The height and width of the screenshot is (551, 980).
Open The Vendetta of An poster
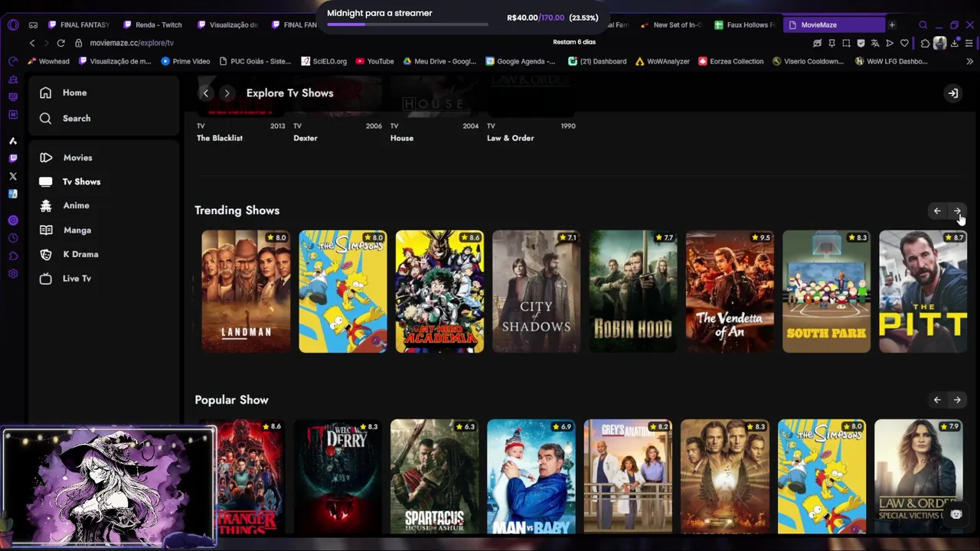click(730, 292)
